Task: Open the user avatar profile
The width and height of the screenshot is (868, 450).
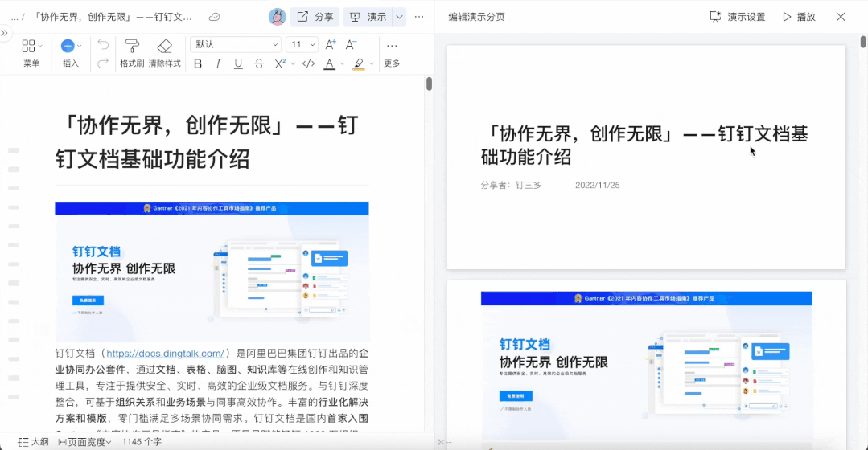Action: click(x=277, y=17)
